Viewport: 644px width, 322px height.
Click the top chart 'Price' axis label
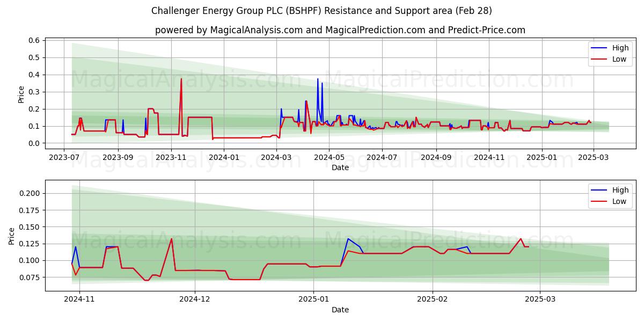(x=21, y=93)
